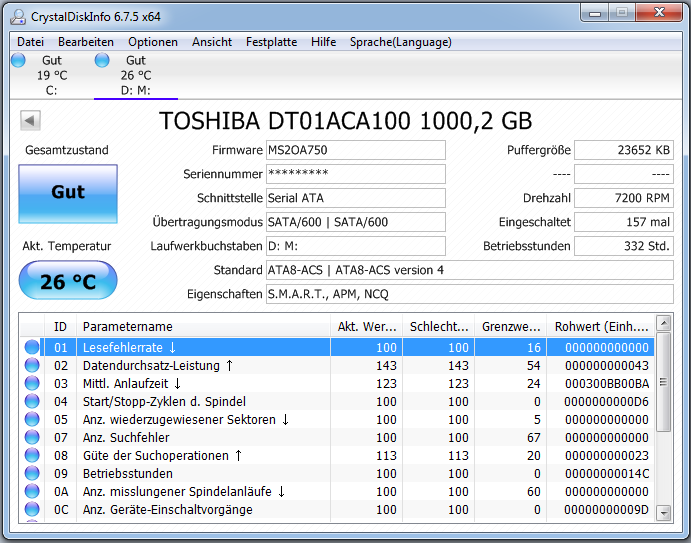Click the Eingeschaltet value 157 mal
691x543 pixels.
pos(624,222)
